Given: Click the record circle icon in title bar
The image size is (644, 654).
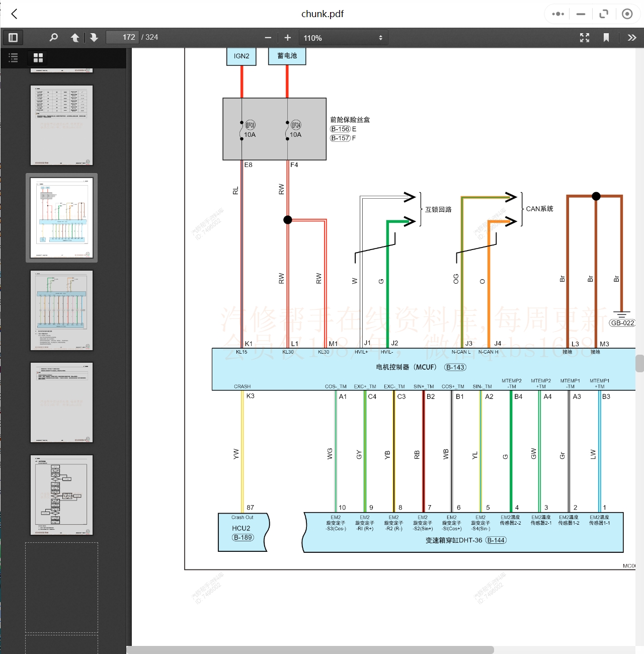Looking at the screenshot, I should tap(627, 14).
